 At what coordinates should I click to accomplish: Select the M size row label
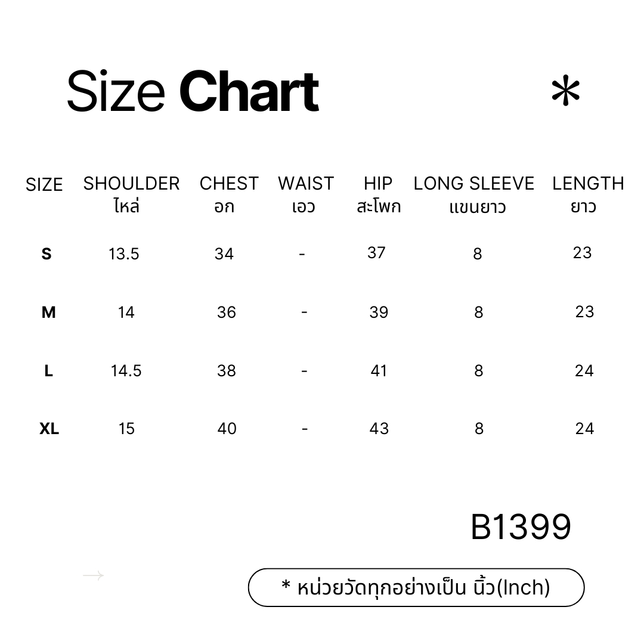pyautogui.click(x=48, y=312)
